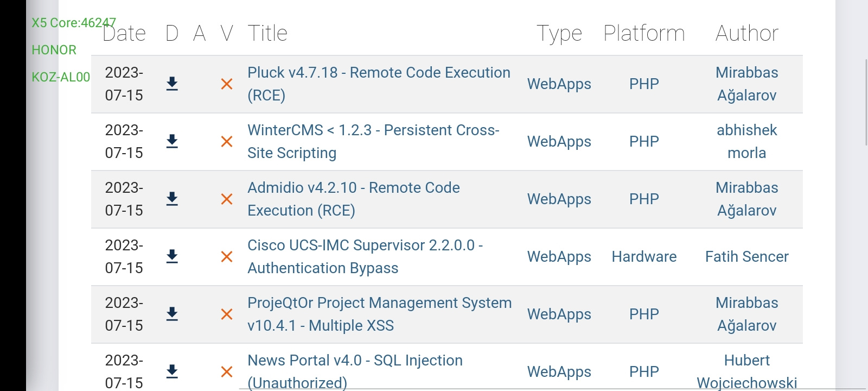Sort the table by Title column

point(267,33)
